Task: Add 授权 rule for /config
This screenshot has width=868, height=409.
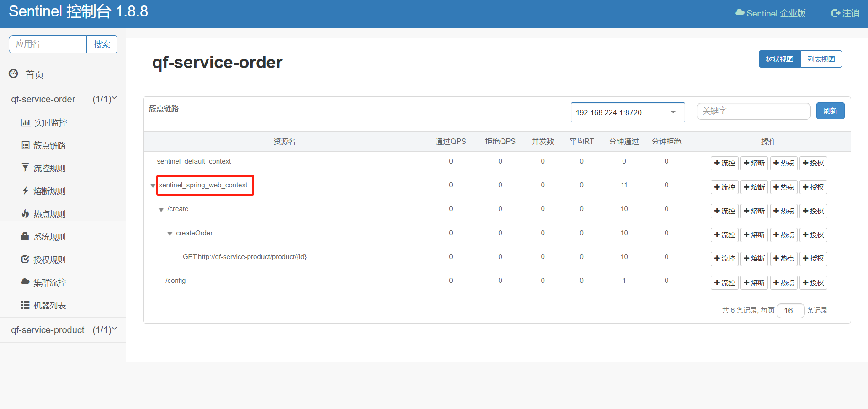Action: tap(814, 282)
